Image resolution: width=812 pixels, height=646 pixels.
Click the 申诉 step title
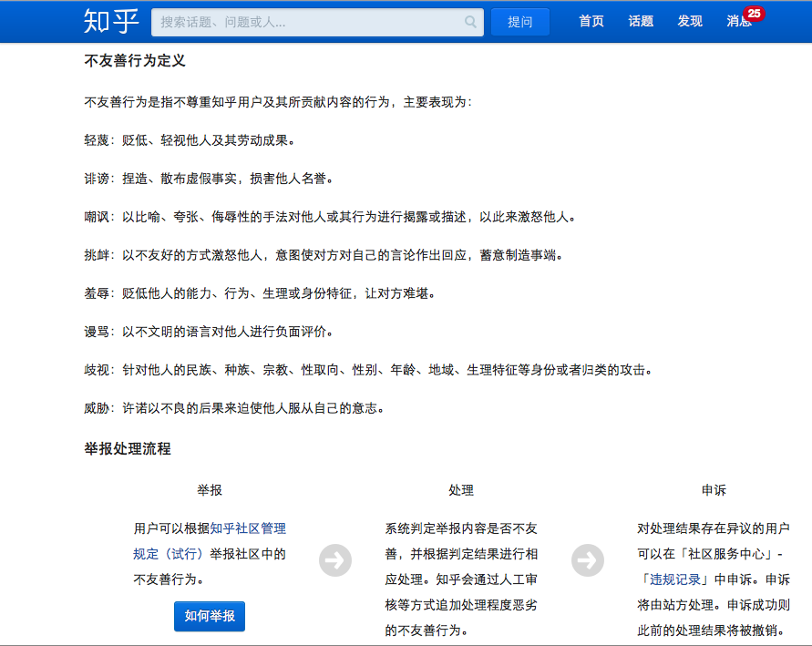click(714, 490)
